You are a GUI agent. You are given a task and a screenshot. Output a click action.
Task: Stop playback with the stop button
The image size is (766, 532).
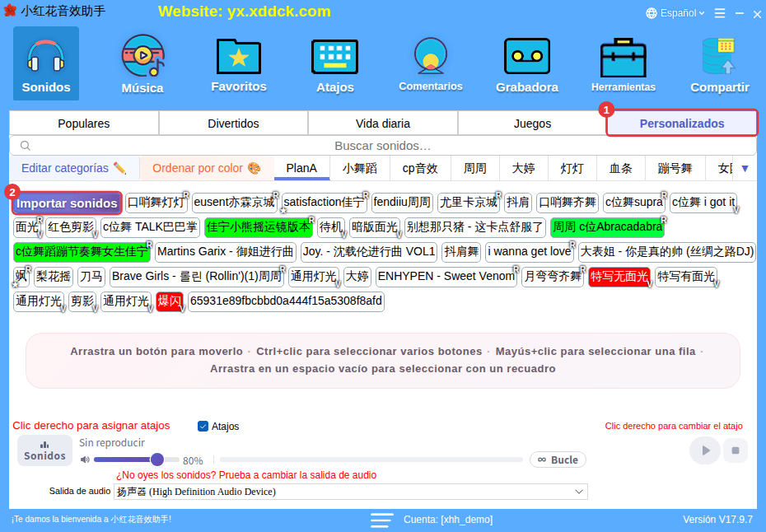pos(736,450)
